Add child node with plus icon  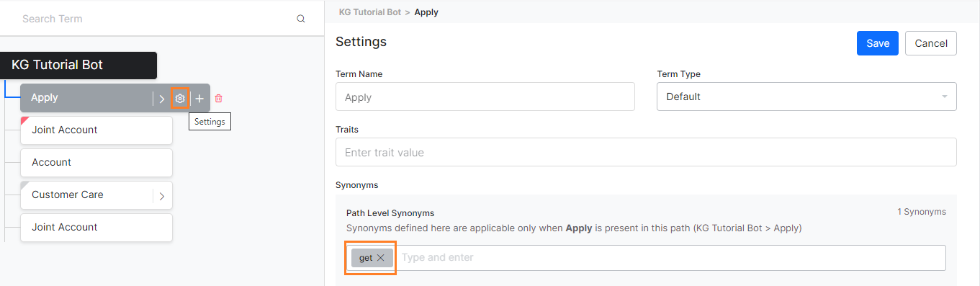199,99
